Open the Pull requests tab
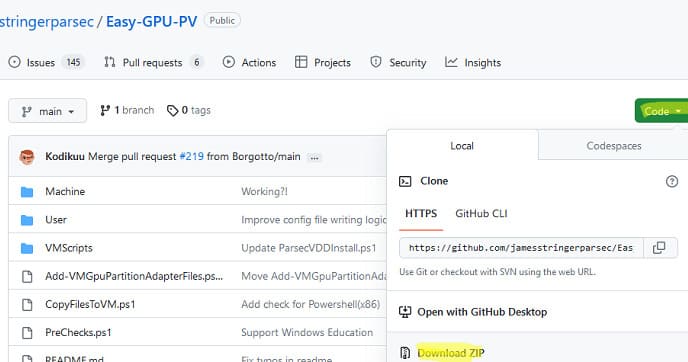Viewport: 688px width, 362px height. 154,63
